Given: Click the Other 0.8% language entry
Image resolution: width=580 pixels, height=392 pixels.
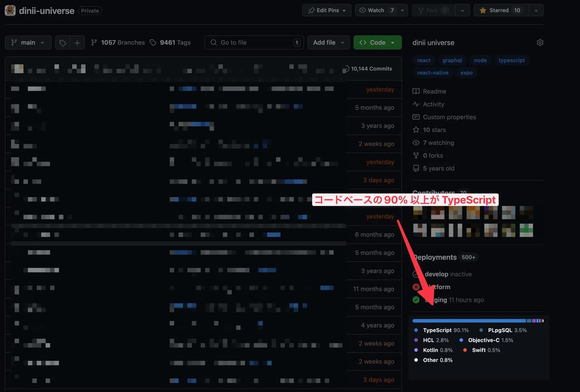Looking at the screenshot, I should point(434,360).
